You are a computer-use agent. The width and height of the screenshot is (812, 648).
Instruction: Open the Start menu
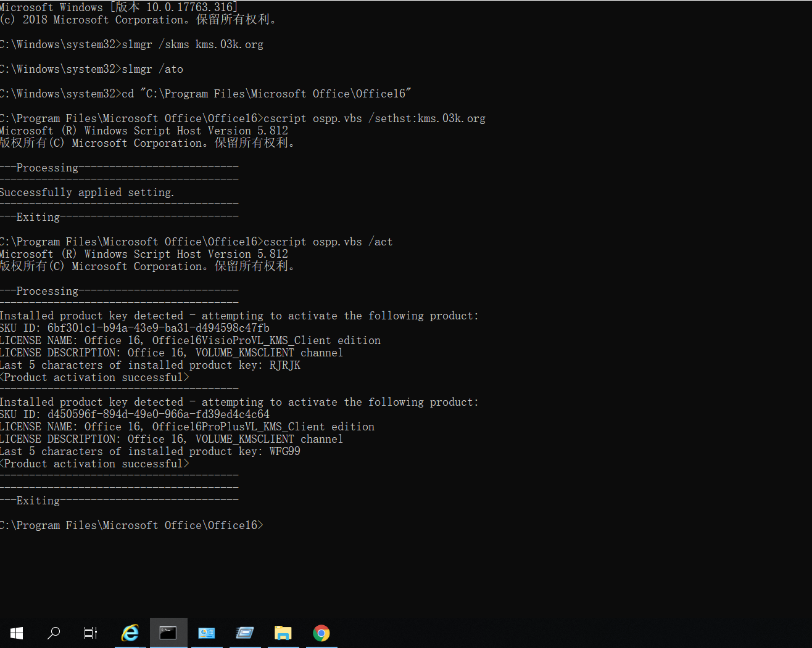click(16, 633)
